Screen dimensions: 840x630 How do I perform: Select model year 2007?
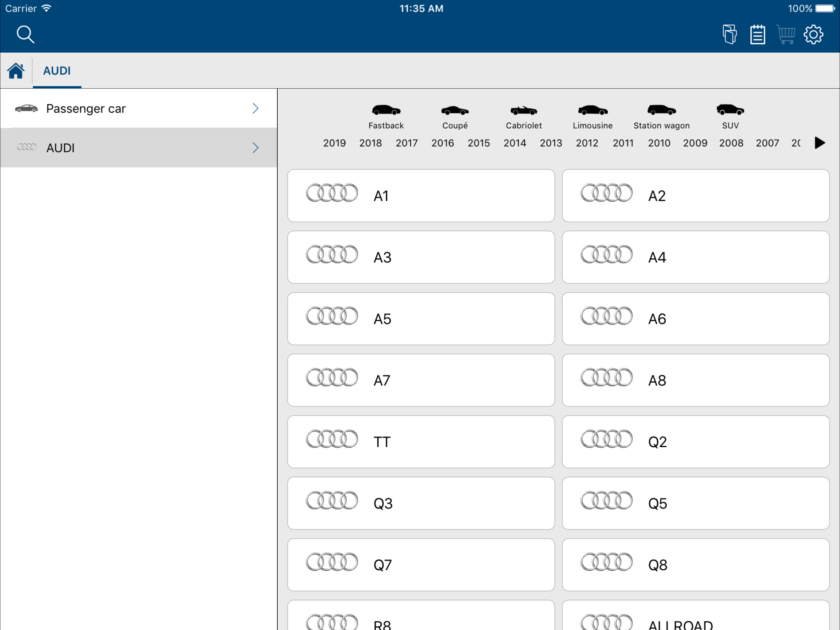point(767,143)
